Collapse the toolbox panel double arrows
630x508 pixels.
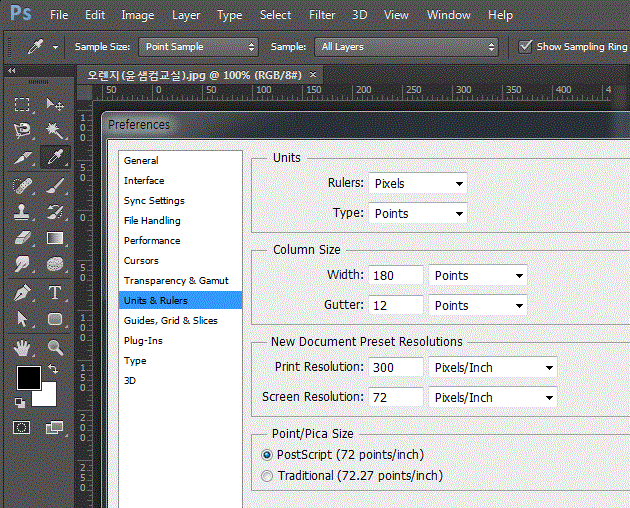tap(12, 70)
